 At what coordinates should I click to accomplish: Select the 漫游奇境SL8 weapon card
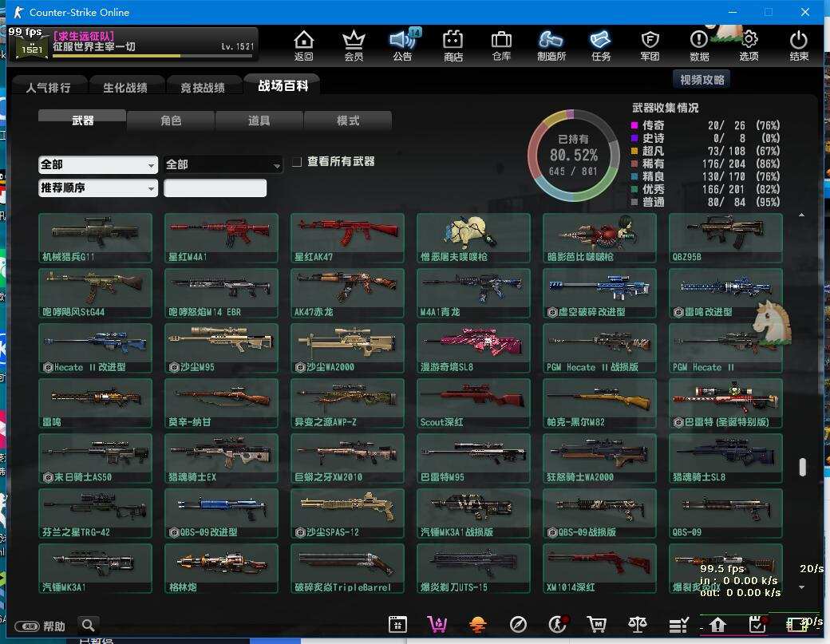(473, 348)
